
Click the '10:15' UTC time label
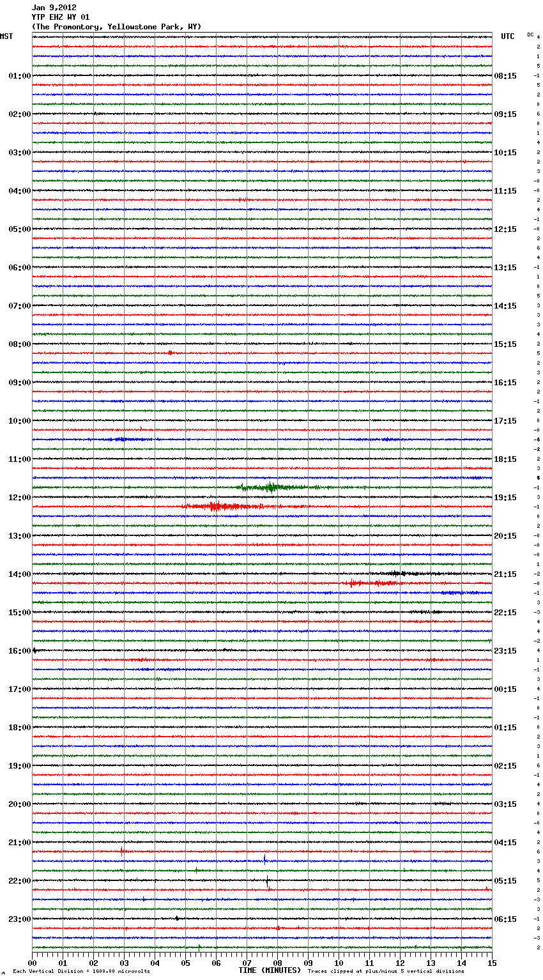point(505,153)
